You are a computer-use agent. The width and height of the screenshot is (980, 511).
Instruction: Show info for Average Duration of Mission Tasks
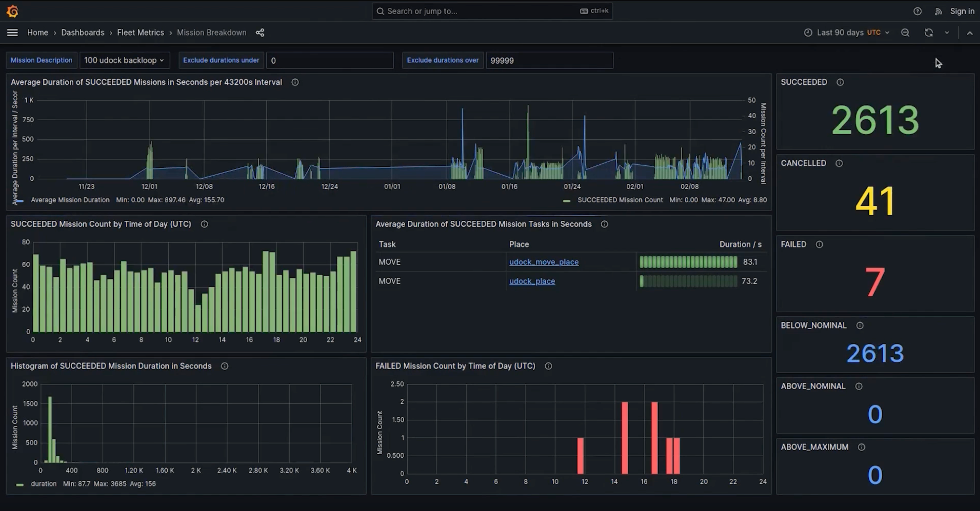click(x=604, y=224)
